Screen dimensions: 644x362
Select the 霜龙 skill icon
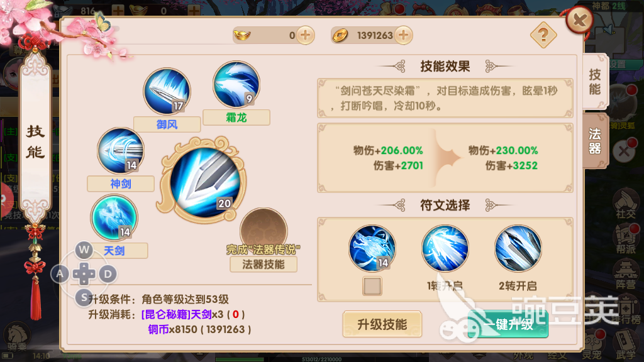tap(236, 84)
